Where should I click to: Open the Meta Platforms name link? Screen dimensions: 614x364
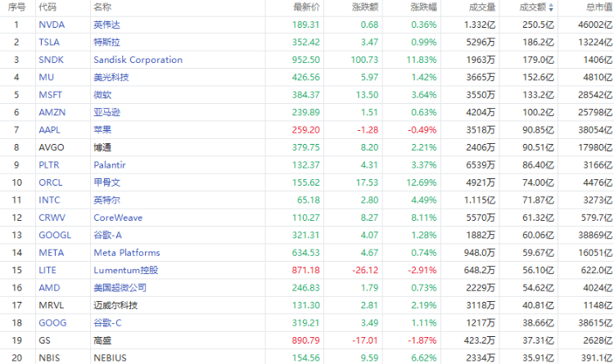[127, 253]
